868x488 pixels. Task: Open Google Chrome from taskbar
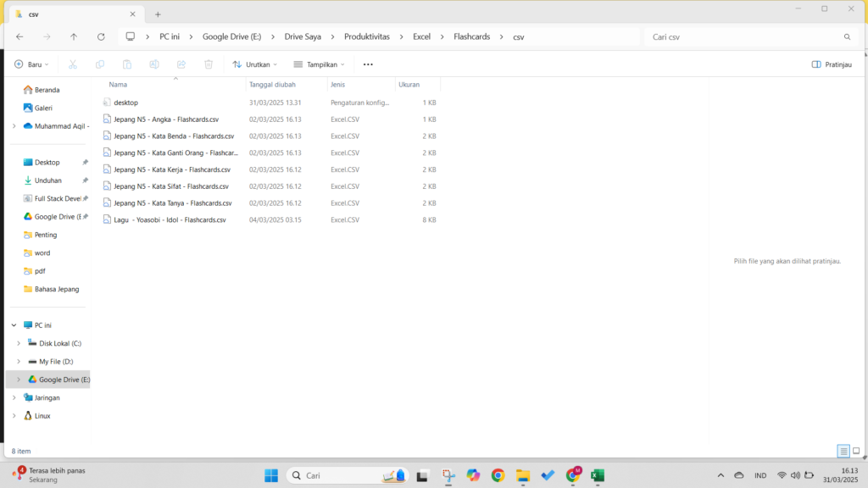498,475
